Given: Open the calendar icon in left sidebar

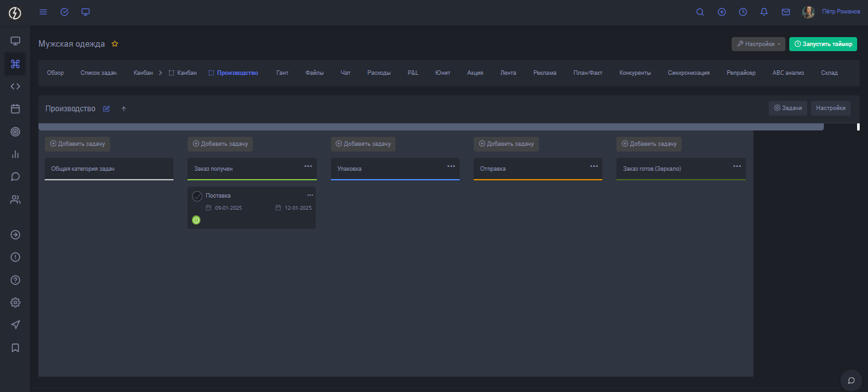Looking at the screenshot, I should (x=15, y=109).
